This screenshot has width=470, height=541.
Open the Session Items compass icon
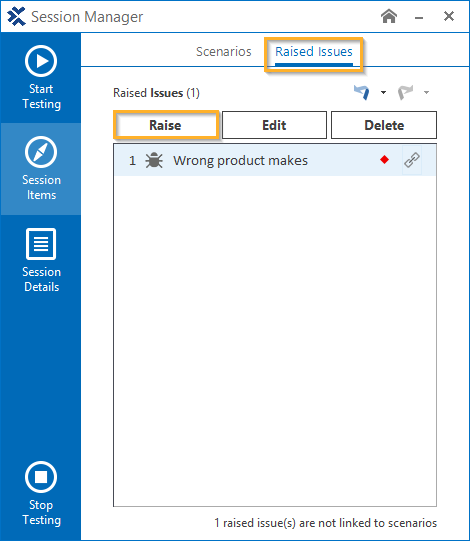coord(41,152)
